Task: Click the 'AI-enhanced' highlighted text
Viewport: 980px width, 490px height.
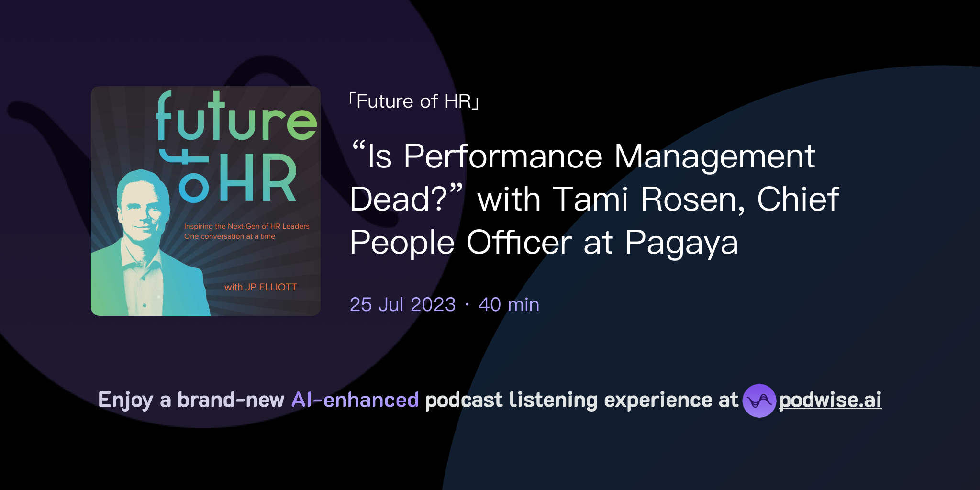Action: click(355, 400)
